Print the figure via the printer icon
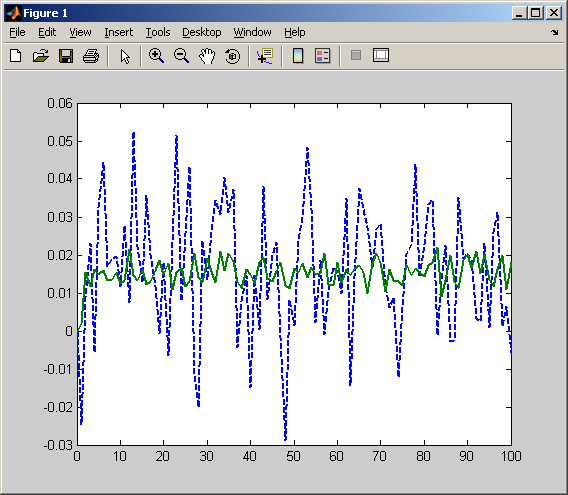The height and width of the screenshot is (495, 568). point(91,56)
